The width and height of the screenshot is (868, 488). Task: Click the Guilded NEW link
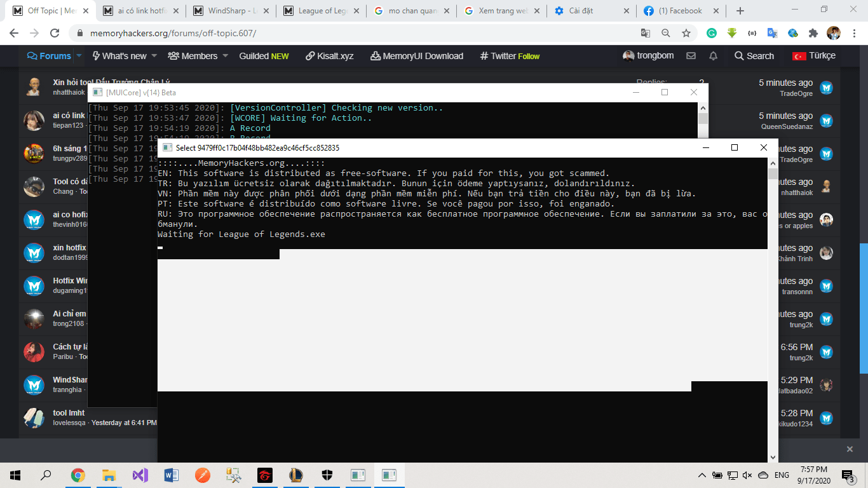264,56
